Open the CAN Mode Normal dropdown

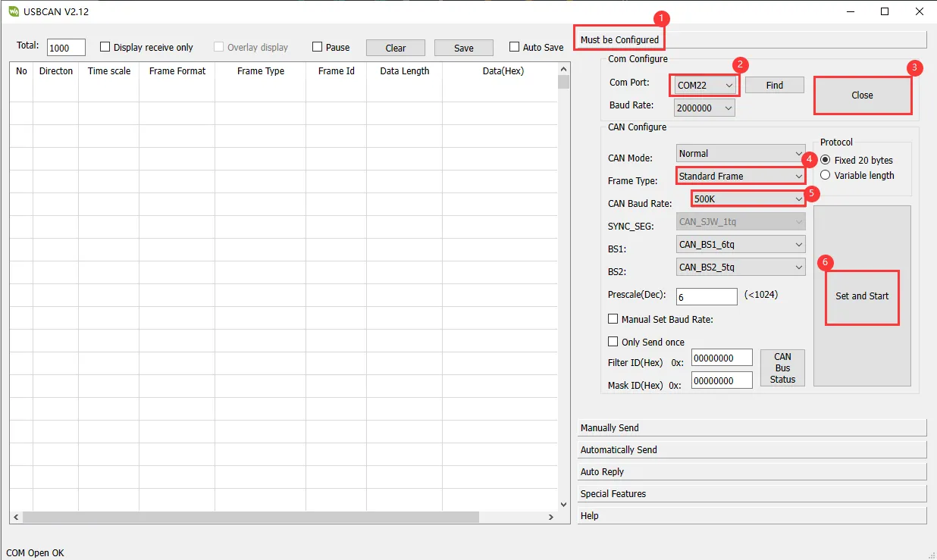pos(741,153)
